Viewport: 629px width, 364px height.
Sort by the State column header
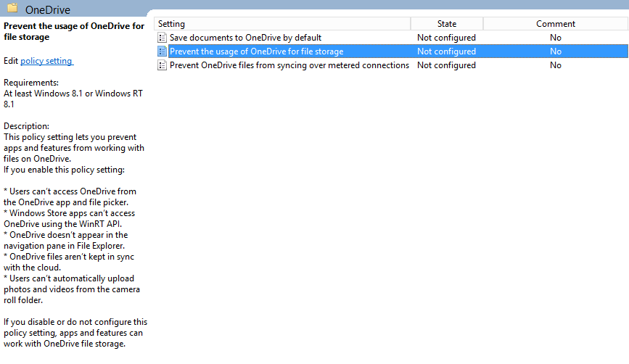pyautogui.click(x=447, y=24)
